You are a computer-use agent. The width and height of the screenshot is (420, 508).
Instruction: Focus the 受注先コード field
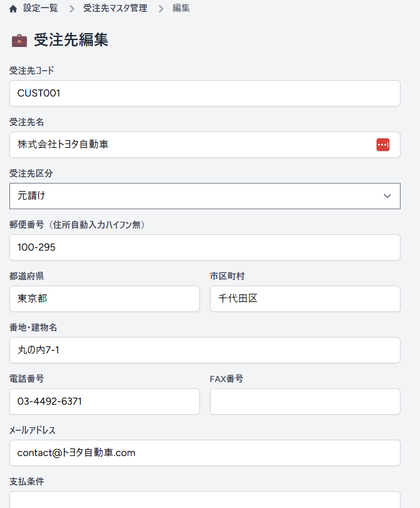204,93
